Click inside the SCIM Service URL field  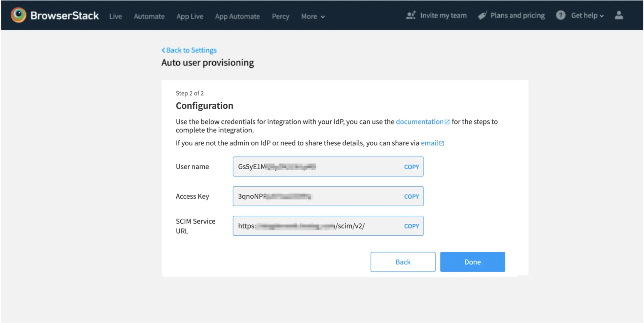(x=316, y=226)
